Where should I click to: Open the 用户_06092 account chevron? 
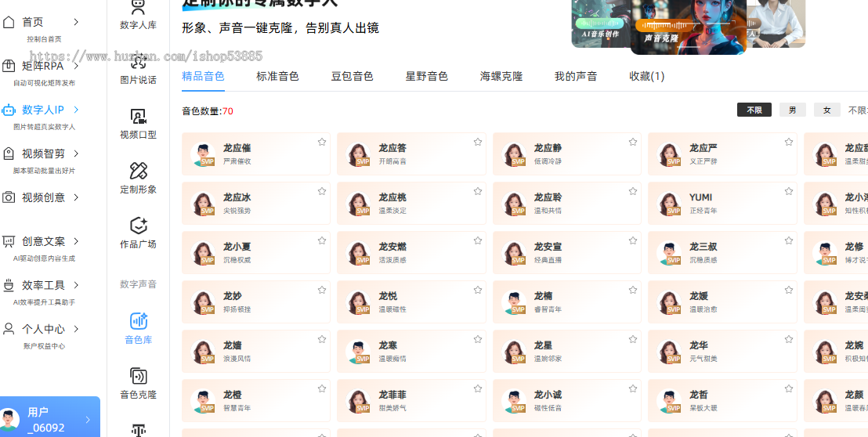[x=88, y=420]
